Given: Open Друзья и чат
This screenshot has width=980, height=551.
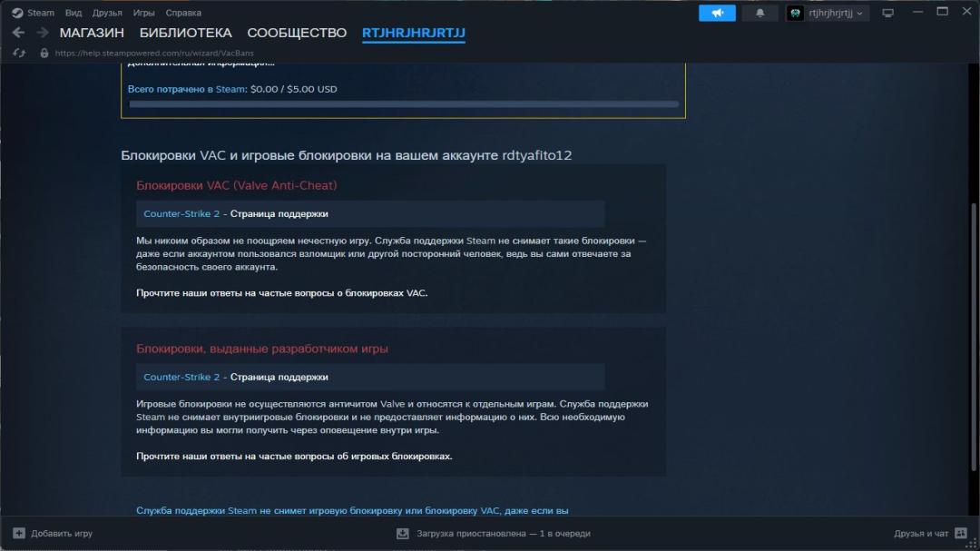Looking at the screenshot, I should (x=921, y=534).
